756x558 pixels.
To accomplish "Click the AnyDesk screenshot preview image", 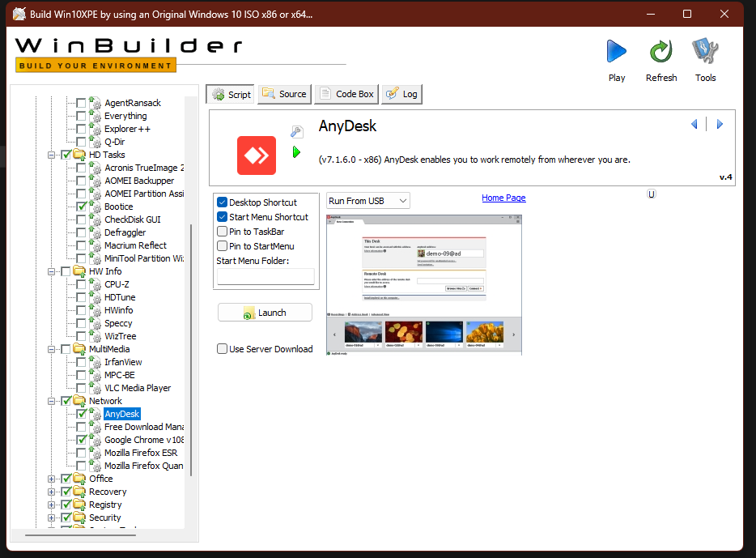I will [424, 285].
